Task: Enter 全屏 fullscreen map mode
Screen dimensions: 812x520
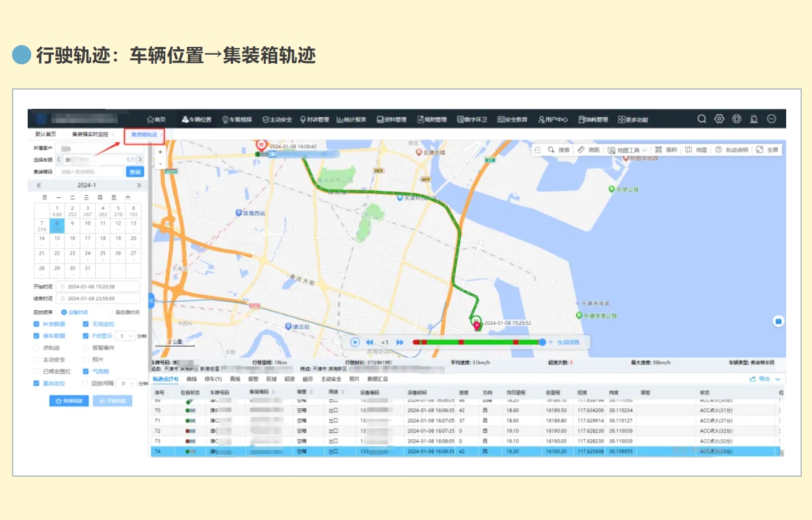Action: (768, 150)
